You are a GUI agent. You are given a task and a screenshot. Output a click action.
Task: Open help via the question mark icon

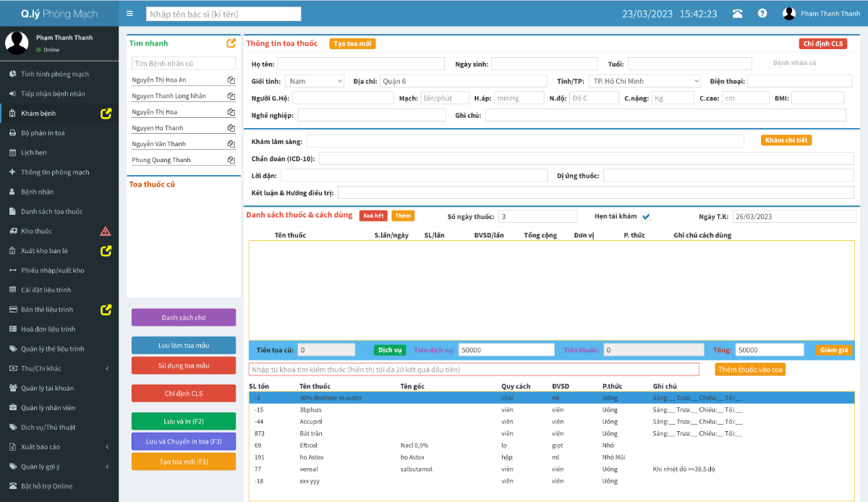[x=765, y=13]
